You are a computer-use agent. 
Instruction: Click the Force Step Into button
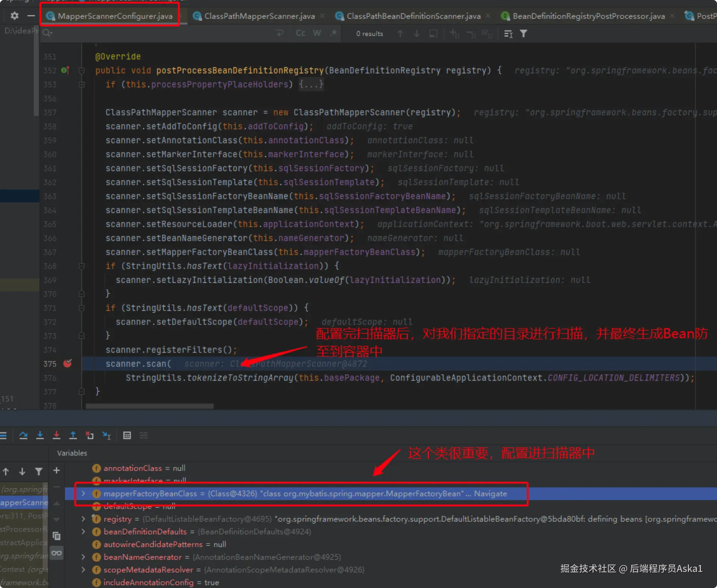coord(56,435)
